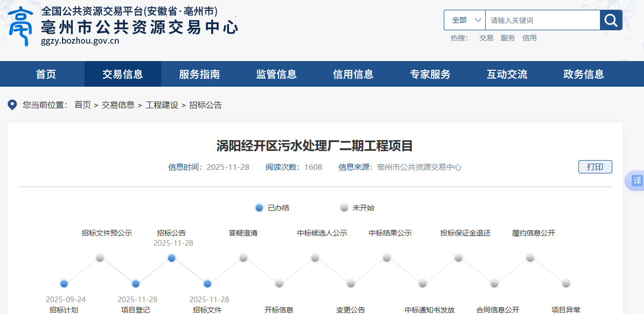The width and height of the screenshot is (644, 314).
Task: Click the magnifier search button
Action: click(611, 20)
